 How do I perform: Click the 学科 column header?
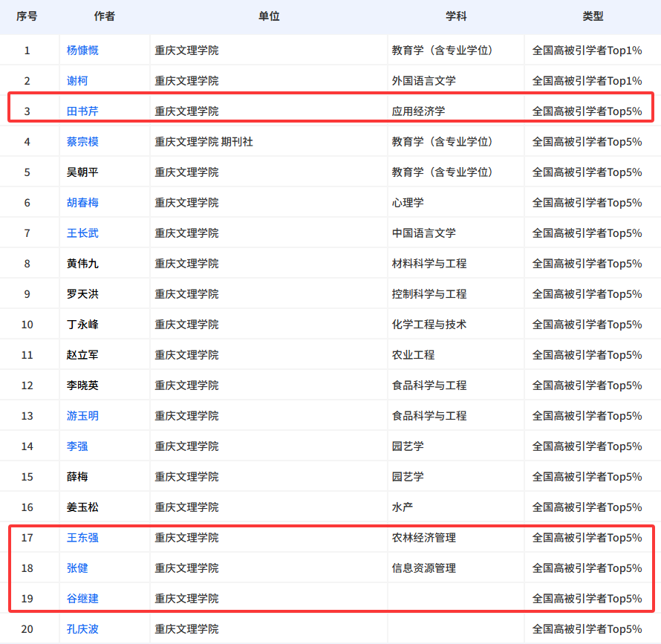point(455,16)
